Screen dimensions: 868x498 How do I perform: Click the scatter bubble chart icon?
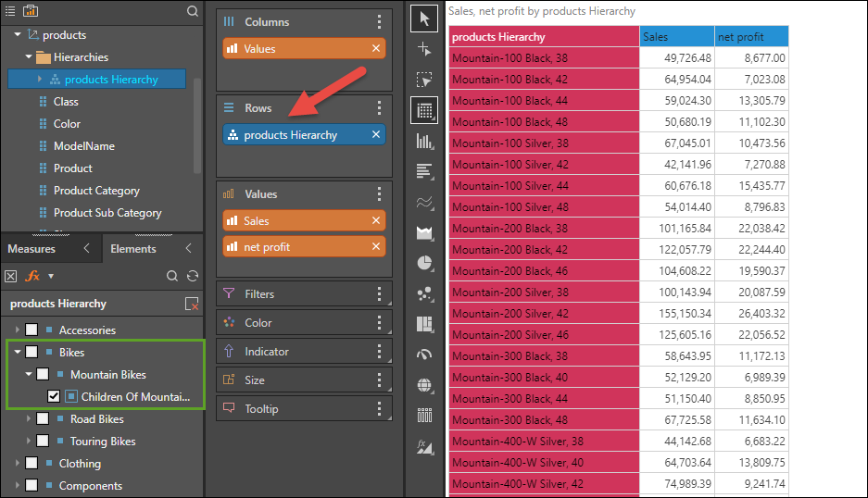coord(424,293)
